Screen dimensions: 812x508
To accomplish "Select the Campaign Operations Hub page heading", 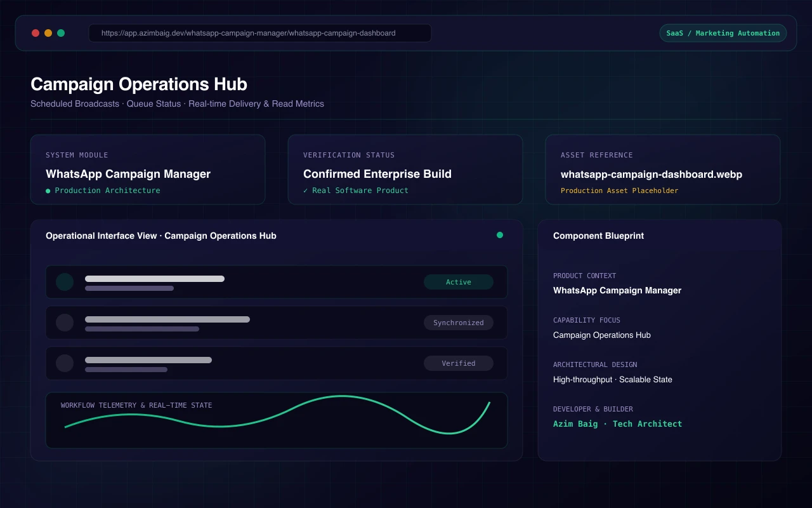I will 139,84.
